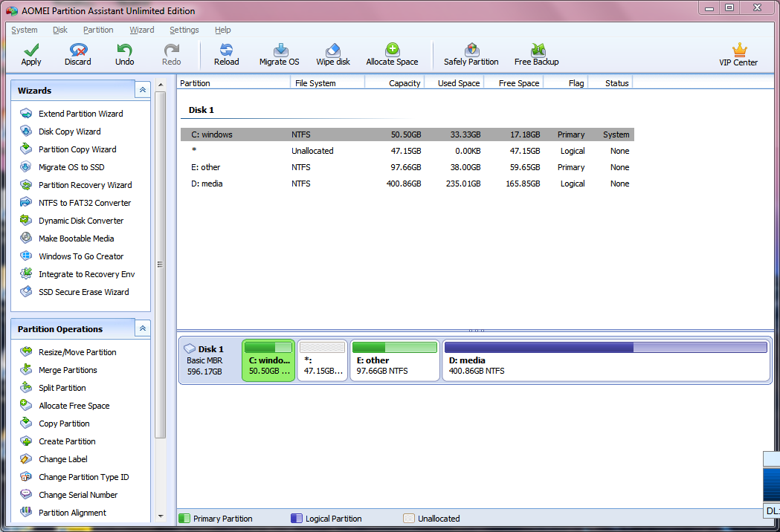Sort by the Free Space column header
The image size is (780, 532).
[x=514, y=83]
